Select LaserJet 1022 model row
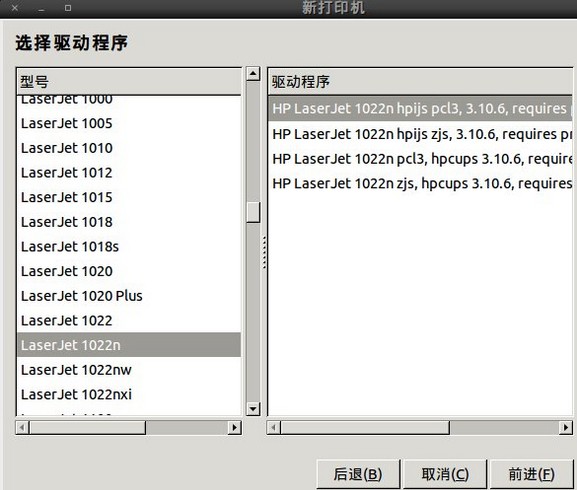This screenshot has height=490, width=577. pos(129,321)
